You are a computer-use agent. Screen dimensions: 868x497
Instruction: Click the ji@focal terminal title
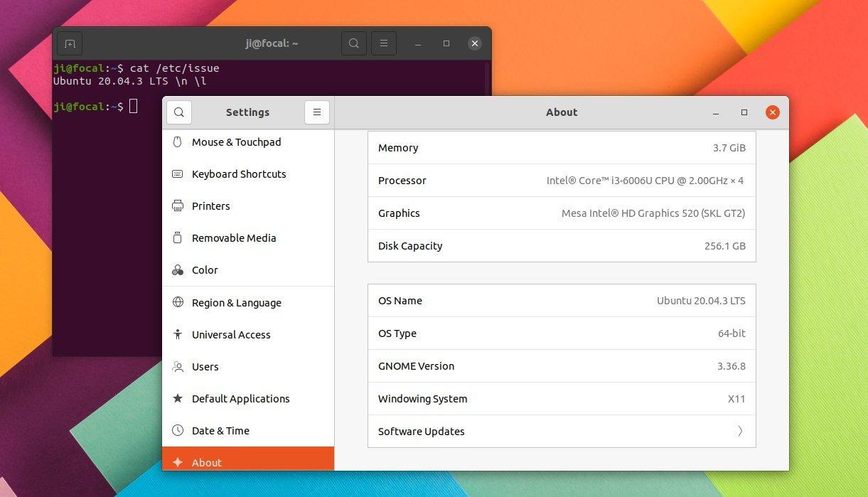pyautogui.click(x=272, y=43)
